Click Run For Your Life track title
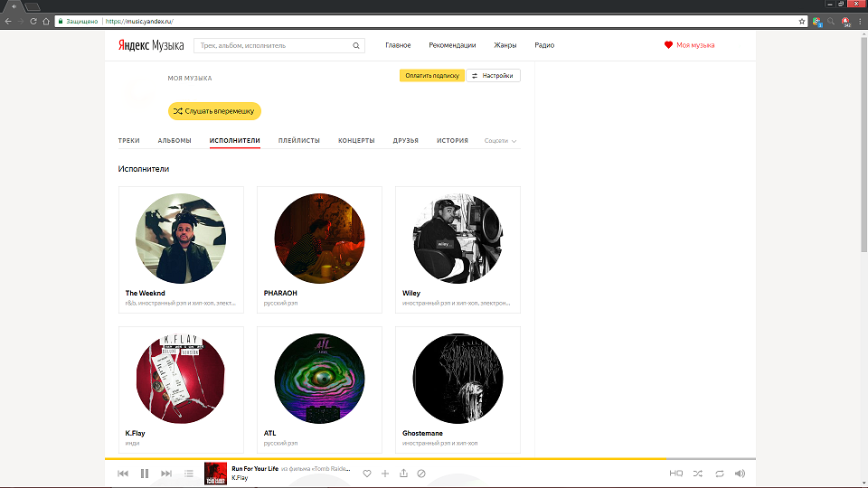Image resolution: width=868 pixels, height=488 pixels. point(255,469)
